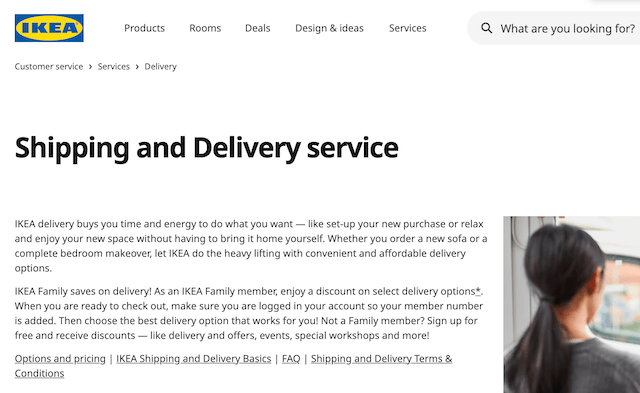The width and height of the screenshot is (640, 393).
Task: Open the Services menu
Action: click(x=407, y=28)
